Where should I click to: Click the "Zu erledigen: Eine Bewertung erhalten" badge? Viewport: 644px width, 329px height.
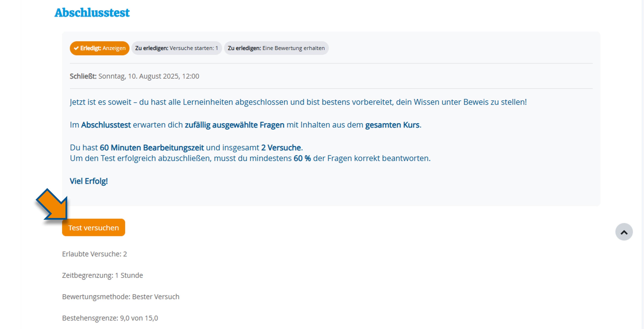pos(276,48)
